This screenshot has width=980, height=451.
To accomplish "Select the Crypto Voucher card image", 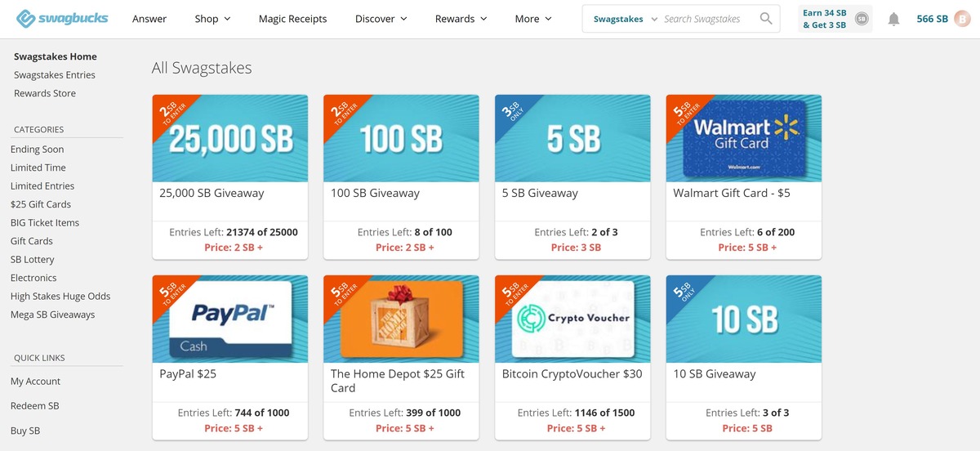I will [x=572, y=319].
